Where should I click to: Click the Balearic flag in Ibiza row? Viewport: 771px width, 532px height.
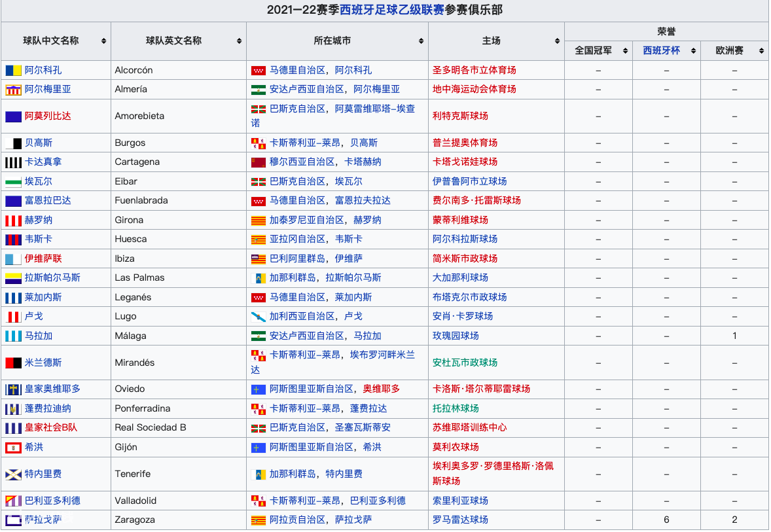(x=259, y=259)
